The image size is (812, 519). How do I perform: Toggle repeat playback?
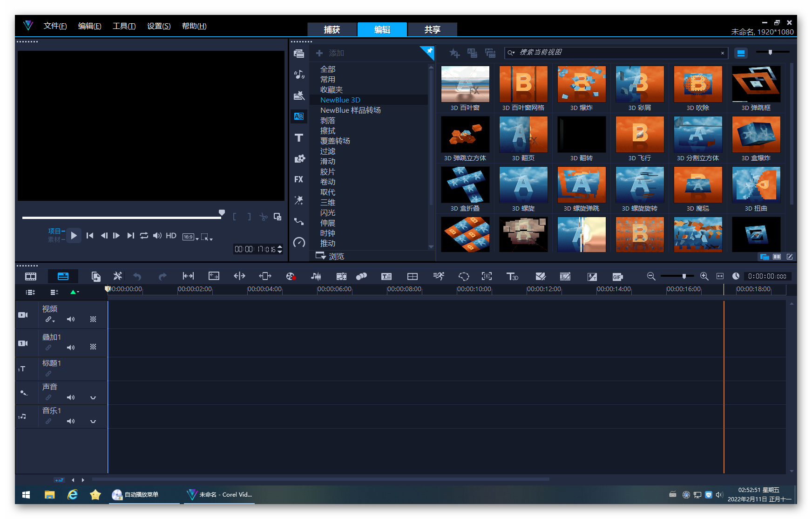point(144,236)
